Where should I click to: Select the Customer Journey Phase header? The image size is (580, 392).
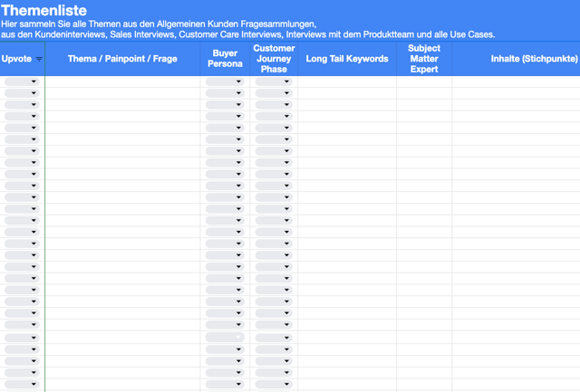click(x=274, y=59)
